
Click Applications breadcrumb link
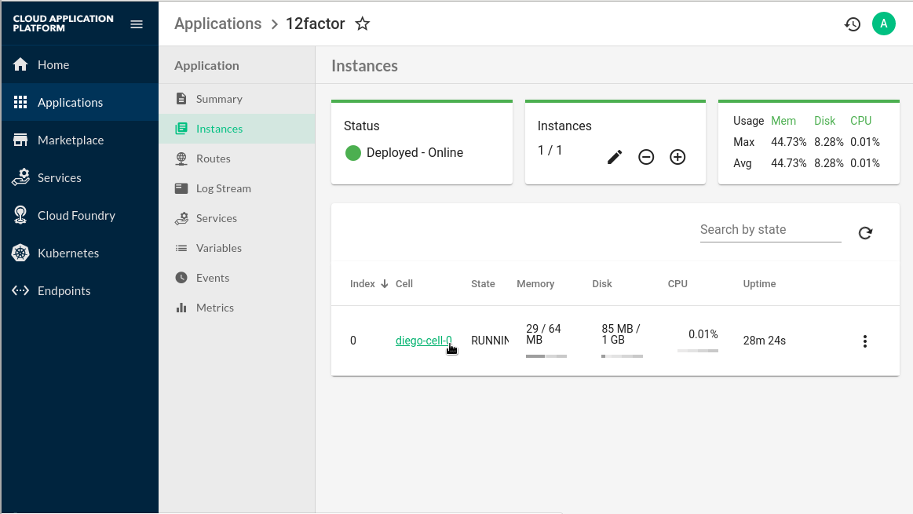(218, 24)
